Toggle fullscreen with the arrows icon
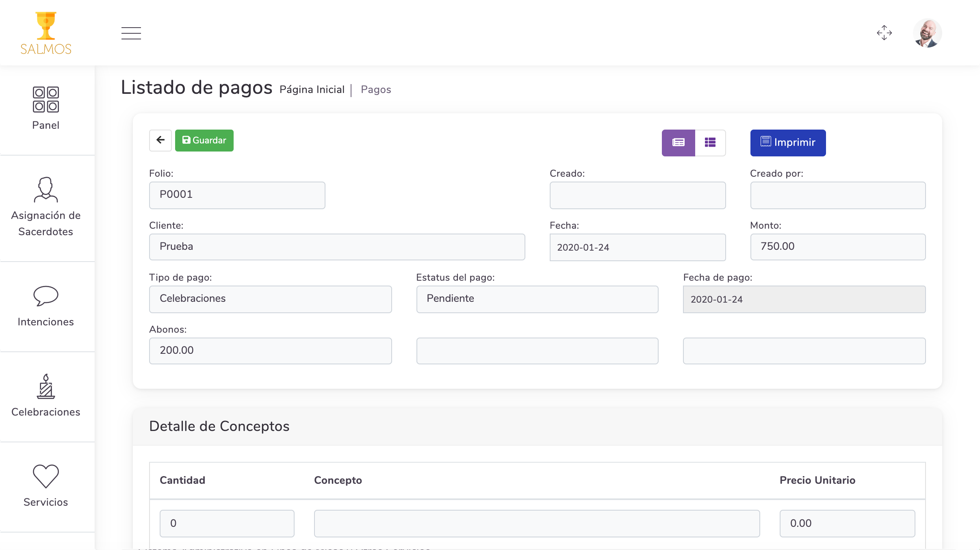Viewport: 980px width, 550px height. pos(884,33)
